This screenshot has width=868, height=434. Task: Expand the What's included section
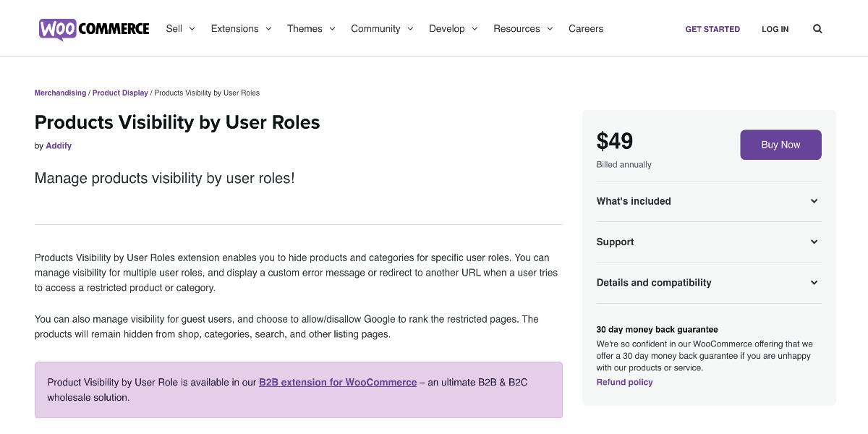[x=709, y=201]
